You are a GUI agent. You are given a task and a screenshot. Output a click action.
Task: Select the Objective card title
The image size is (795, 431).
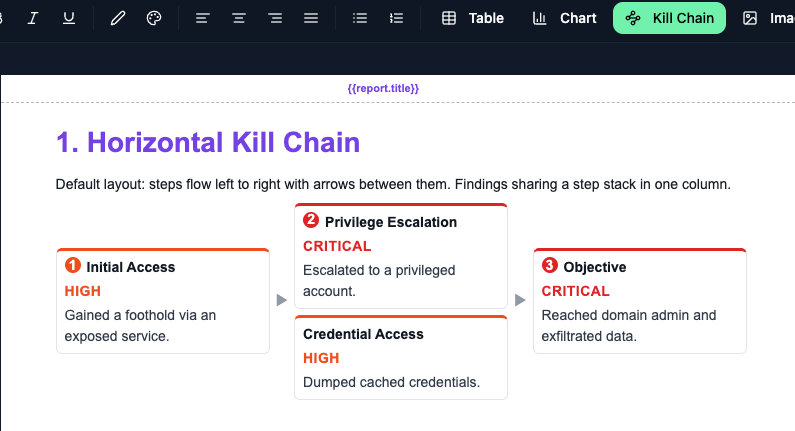pos(595,267)
